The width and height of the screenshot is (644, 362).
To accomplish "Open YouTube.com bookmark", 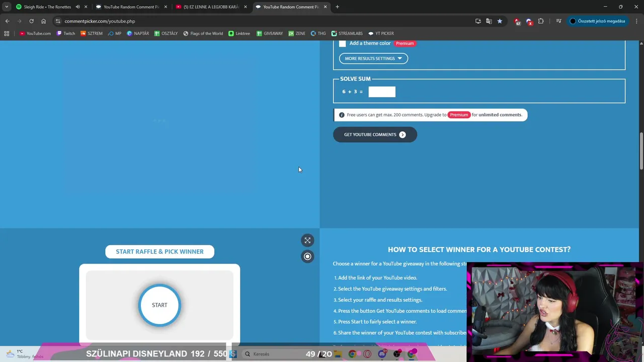I will coord(35,34).
